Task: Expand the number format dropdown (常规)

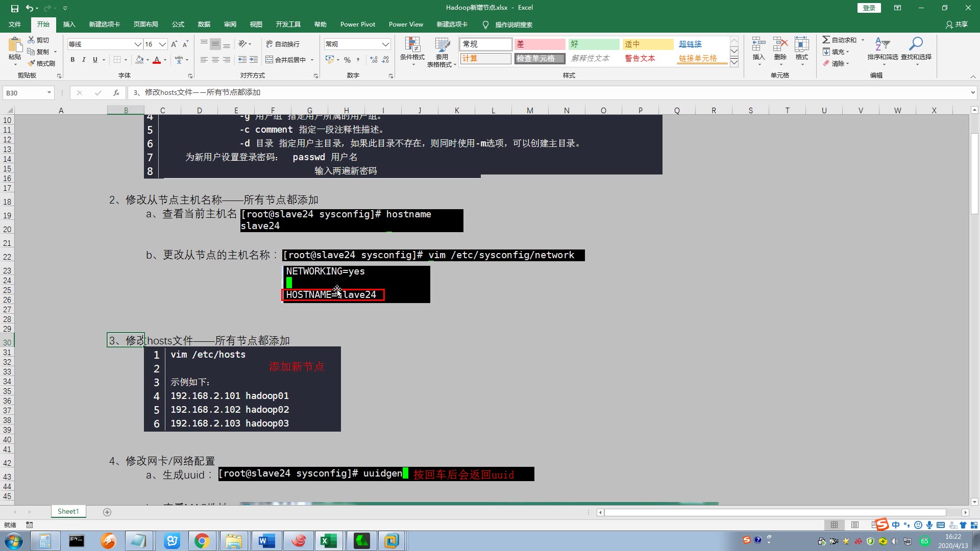Action: pos(385,44)
